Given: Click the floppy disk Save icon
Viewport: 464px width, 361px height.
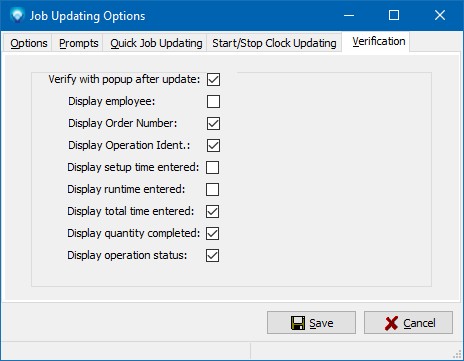Looking at the screenshot, I should (298, 323).
